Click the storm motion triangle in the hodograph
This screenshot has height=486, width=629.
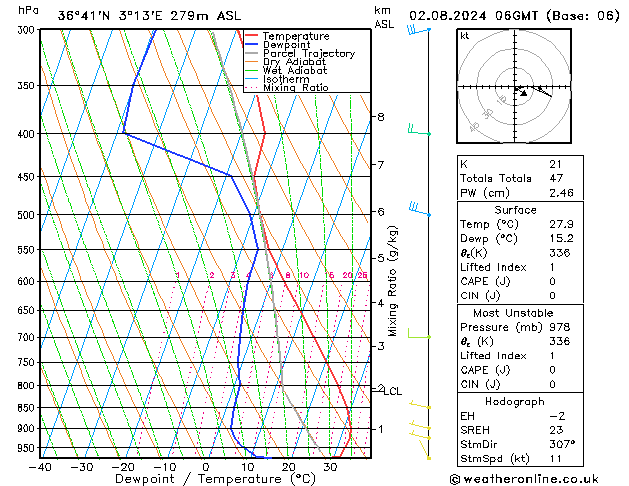click(x=523, y=93)
